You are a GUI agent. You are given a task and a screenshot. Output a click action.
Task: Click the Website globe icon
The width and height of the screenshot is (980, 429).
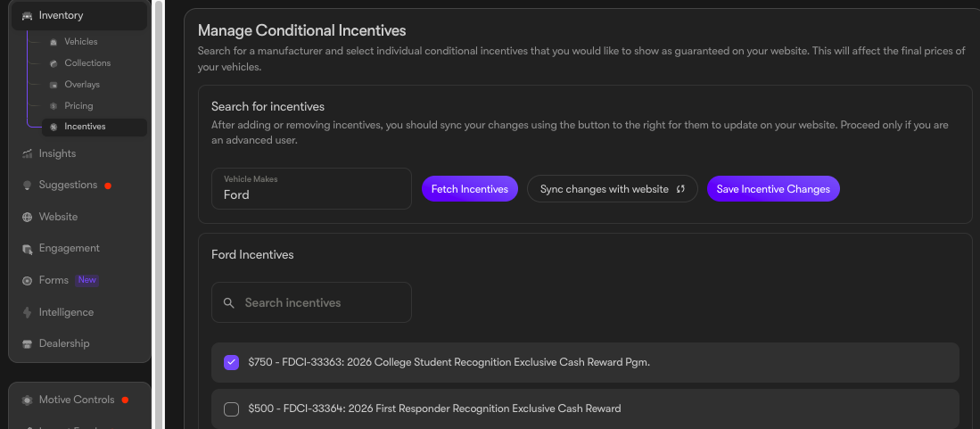pos(27,217)
